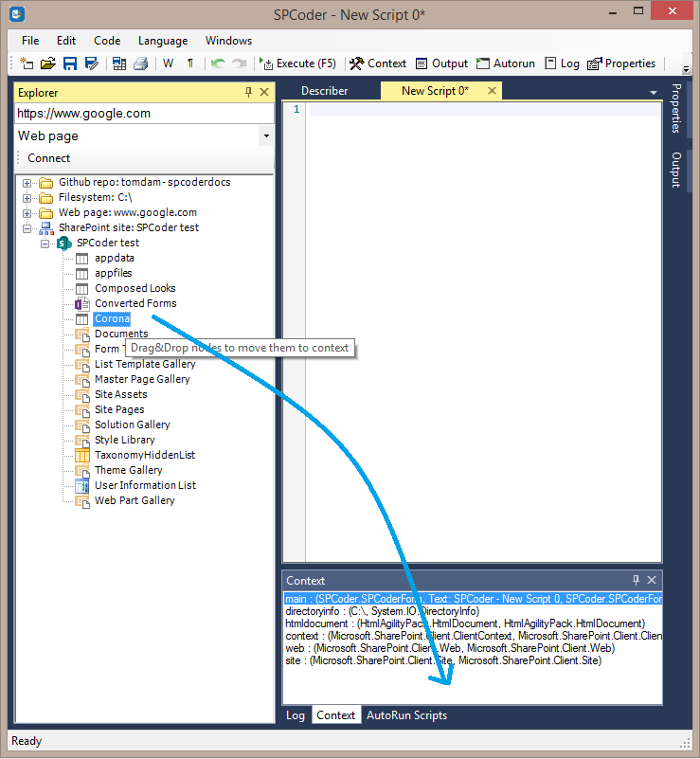Select List Template Gallery
Viewport: 700px width, 759px height.
[145, 364]
